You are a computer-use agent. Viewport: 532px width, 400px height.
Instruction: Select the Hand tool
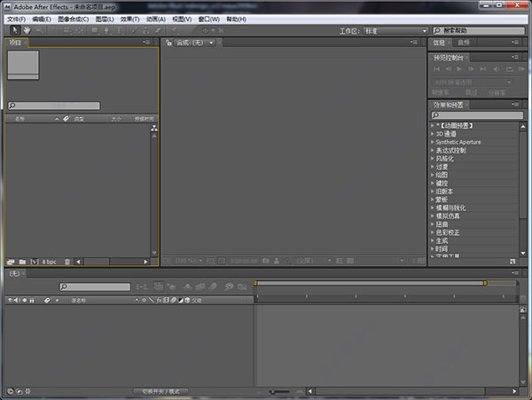coord(27,30)
